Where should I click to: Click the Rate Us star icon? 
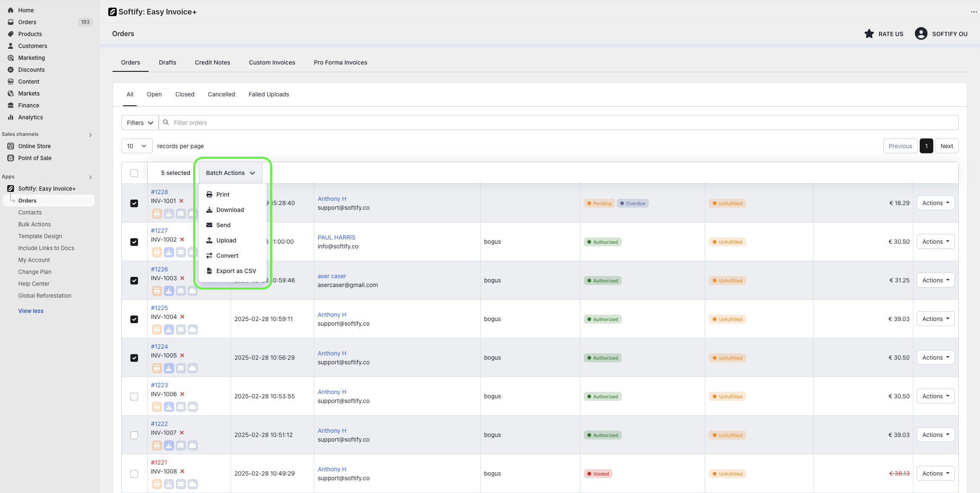point(869,34)
